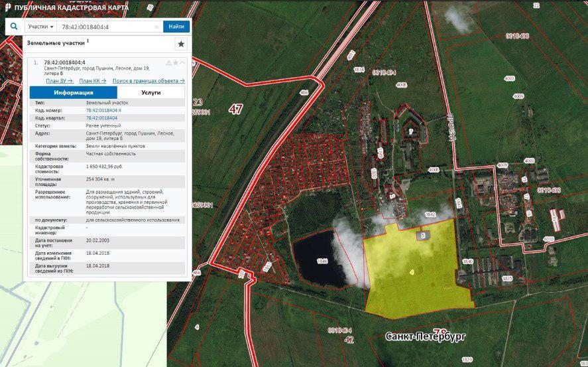Click the lake parcel labeled 1846
The width and height of the screenshot is (588, 367).
[x=322, y=260]
